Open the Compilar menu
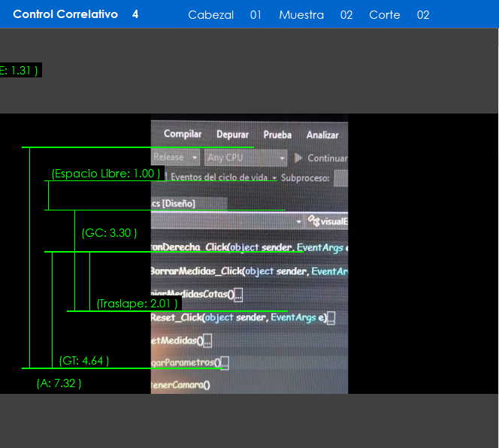This screenshot has width=499, height=448. [x=183, y=135]
